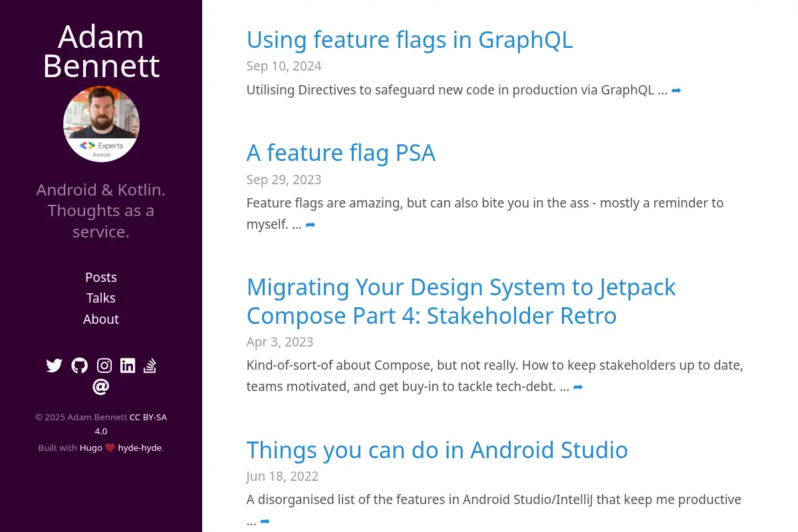Open the Migrating Your Design System post

click(x=461, y=301)
